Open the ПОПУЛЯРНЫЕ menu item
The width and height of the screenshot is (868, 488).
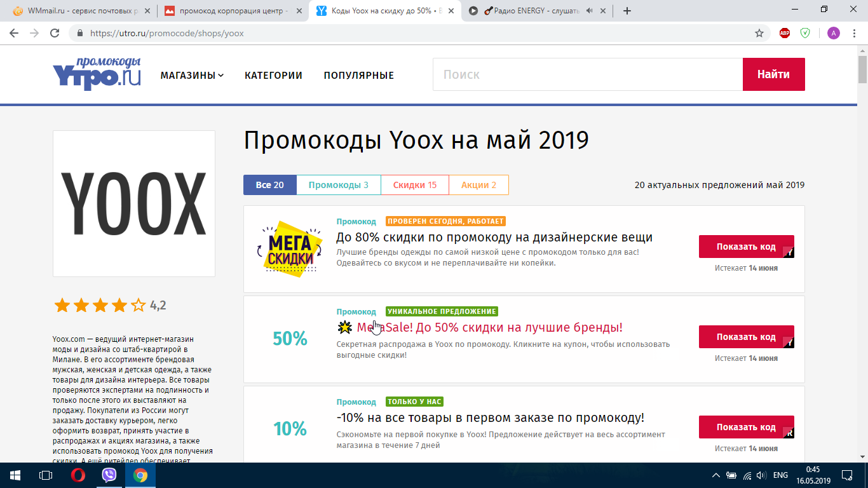(358, 75)
